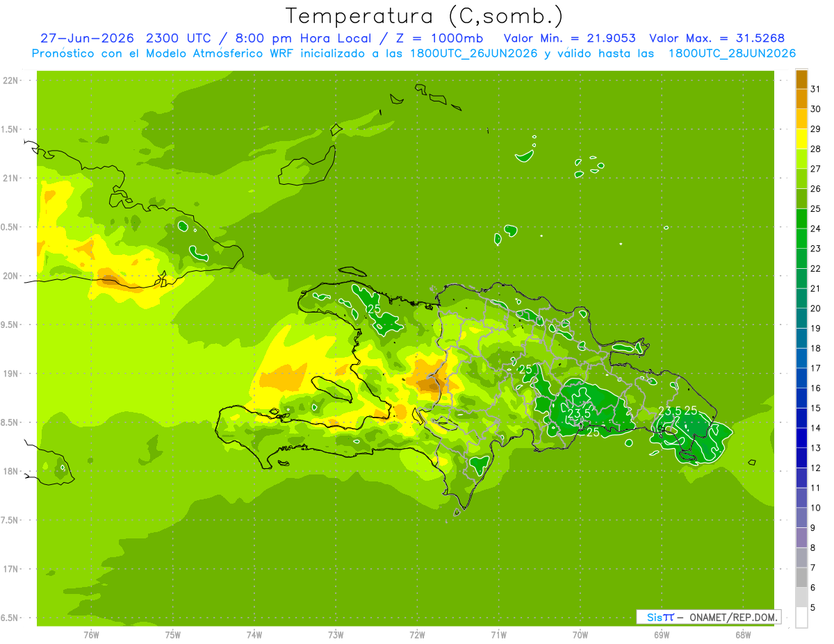Select valid-until time '1800UTC_28JUN2026'
Screen dimensions: 834x644
pyautogui.click(x=732, y=53)
